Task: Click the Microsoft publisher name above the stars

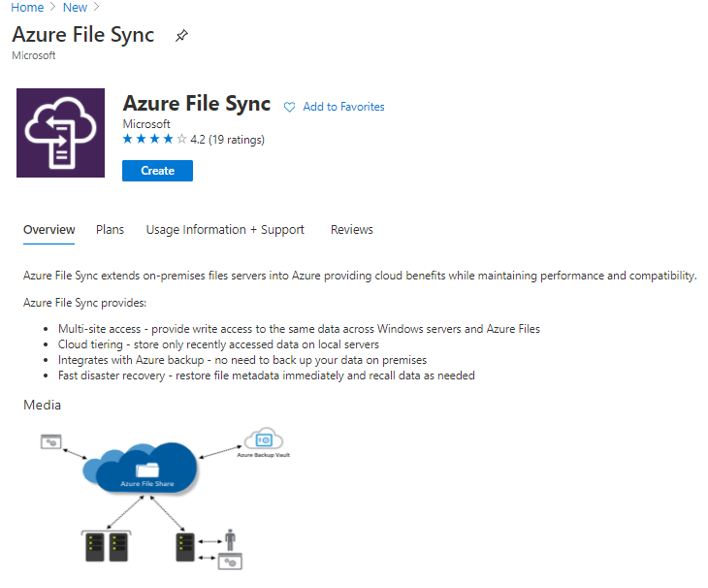Action: tap(146, 124)
